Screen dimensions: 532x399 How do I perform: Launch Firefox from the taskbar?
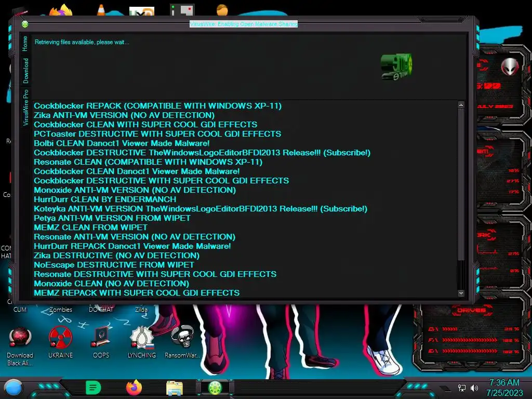134,388
